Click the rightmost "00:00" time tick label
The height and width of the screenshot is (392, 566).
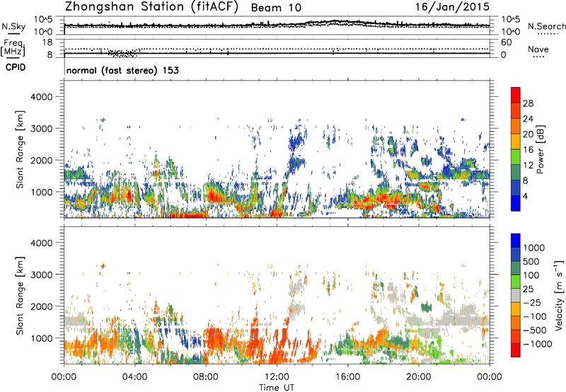tap(490, 377)
